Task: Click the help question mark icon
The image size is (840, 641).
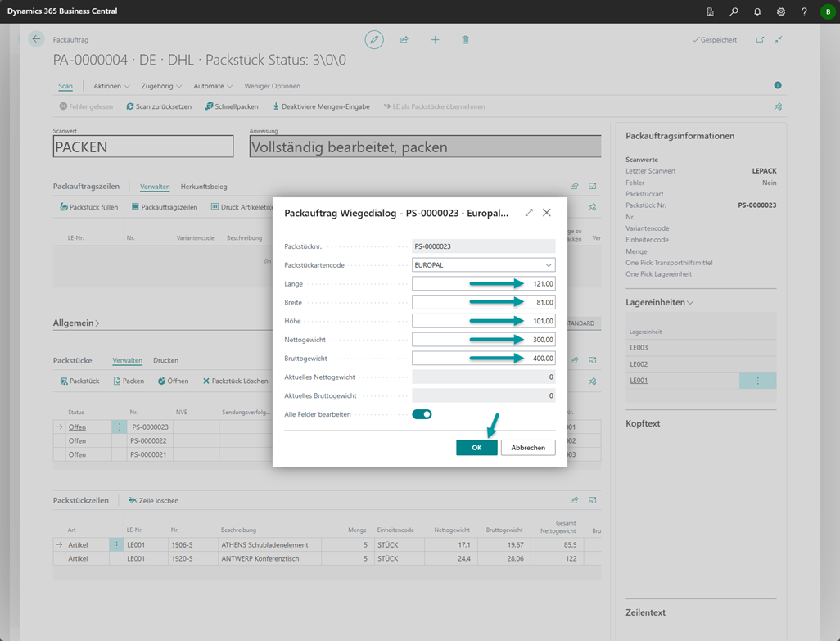Action: point(804,11)
